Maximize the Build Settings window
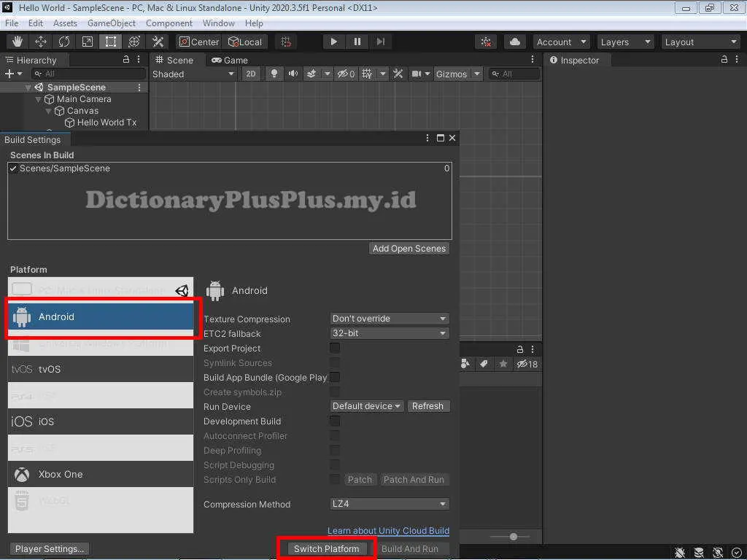This screenshot has width=747, height=560. [x=440, y=138]
